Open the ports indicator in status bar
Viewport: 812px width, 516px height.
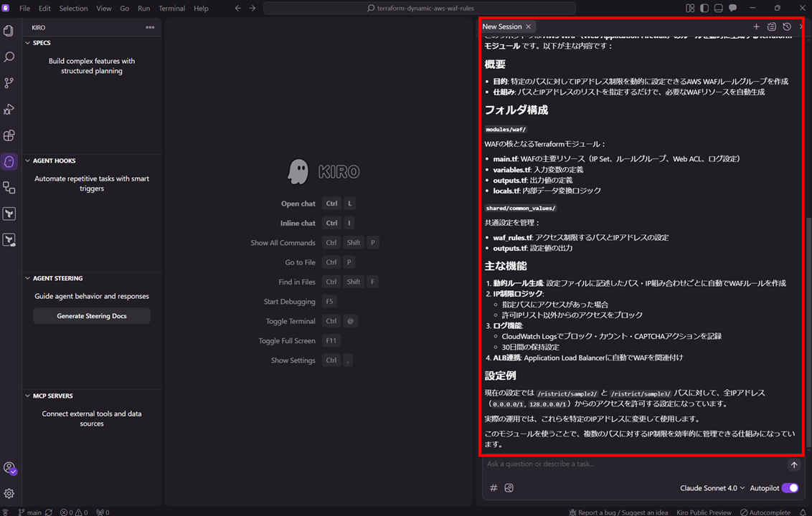tap(103, 512)
